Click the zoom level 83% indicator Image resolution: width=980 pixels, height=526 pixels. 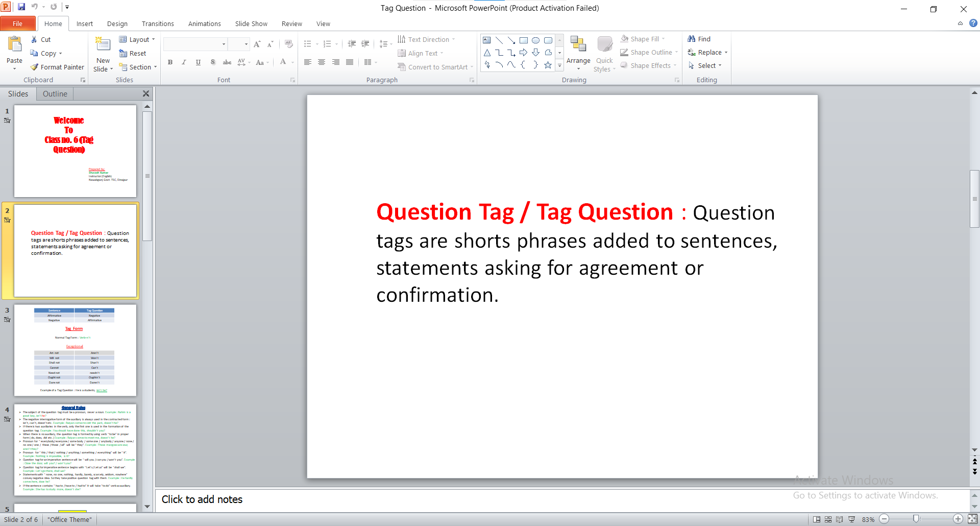[x=868, y=519]
